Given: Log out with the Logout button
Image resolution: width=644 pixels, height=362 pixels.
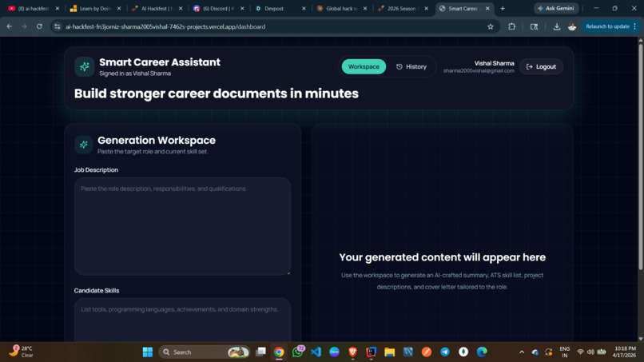Looking at the screenshot, I should point(541,66).
